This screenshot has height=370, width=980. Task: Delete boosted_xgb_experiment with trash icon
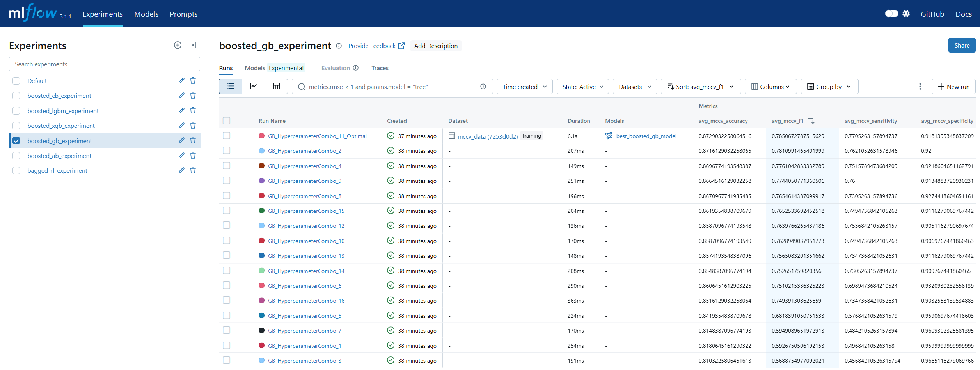[193, 126]
